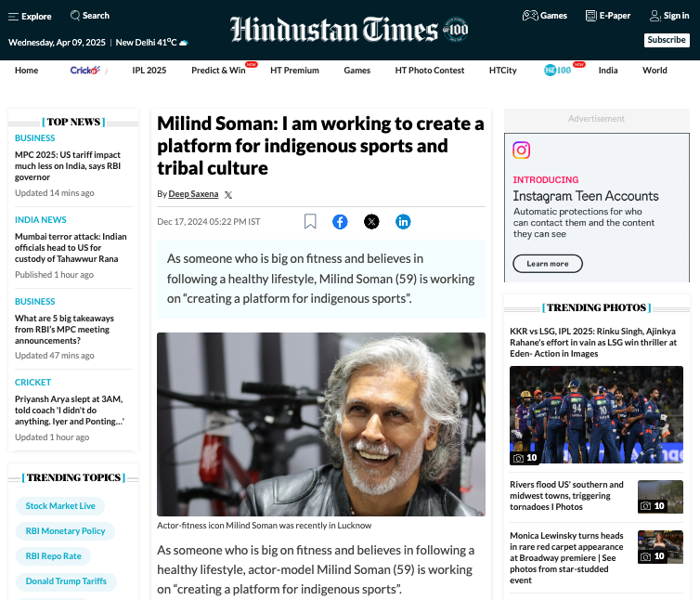Click camera icon on KKR vs LSG photo
The height and width of the screenshot is (600, 700).
point(518,458)
